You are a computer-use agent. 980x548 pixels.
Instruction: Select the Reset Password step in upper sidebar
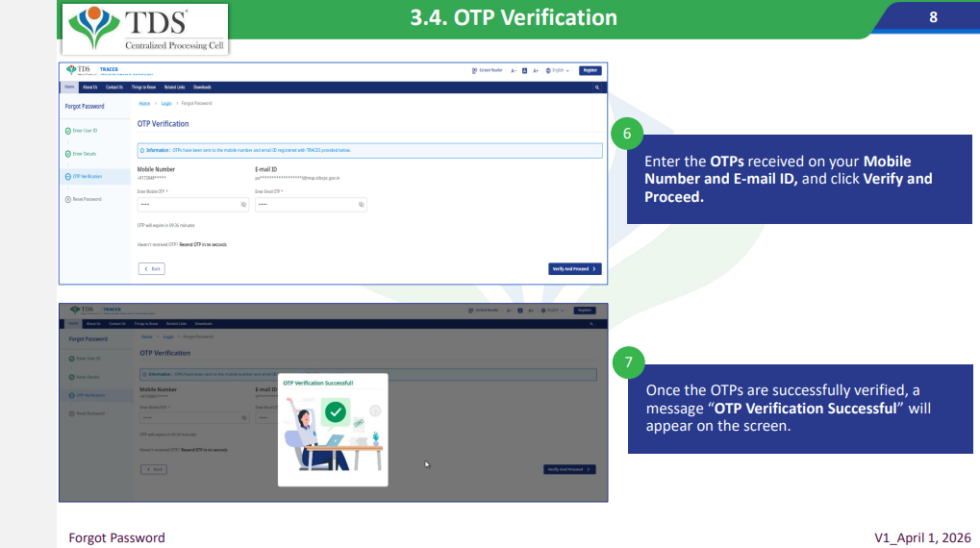[87, 199]
